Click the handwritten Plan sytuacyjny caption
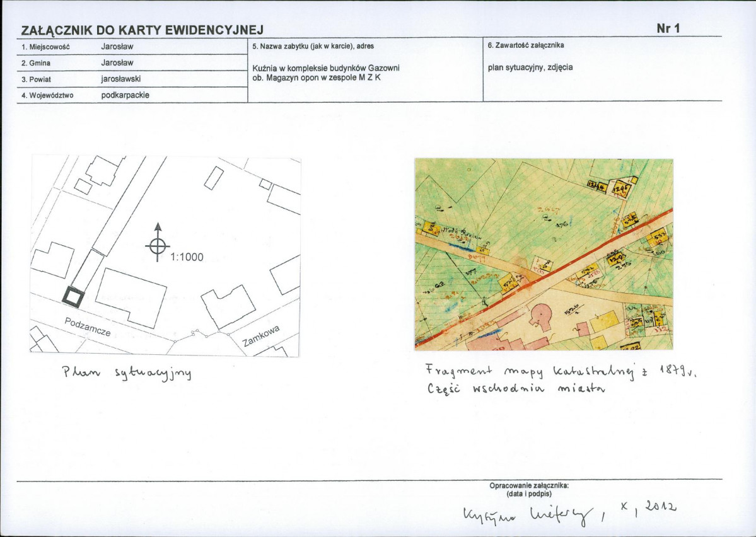 click(127, 372)
